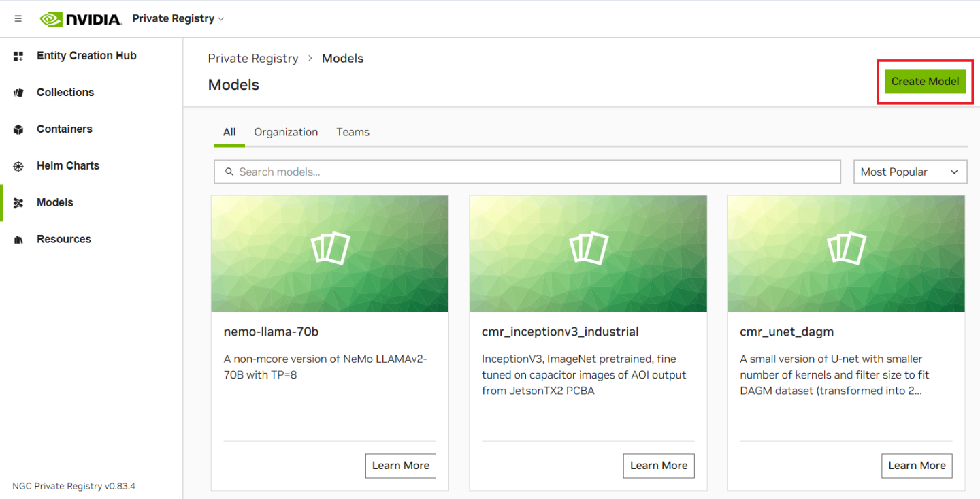Switch to the Teams tab

353,132
